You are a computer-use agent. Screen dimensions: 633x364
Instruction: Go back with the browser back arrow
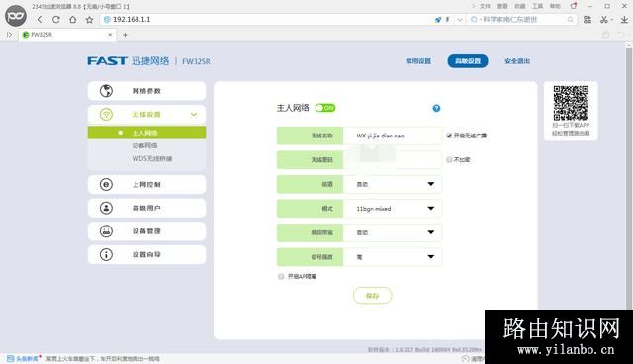click(x=40, y=20)
